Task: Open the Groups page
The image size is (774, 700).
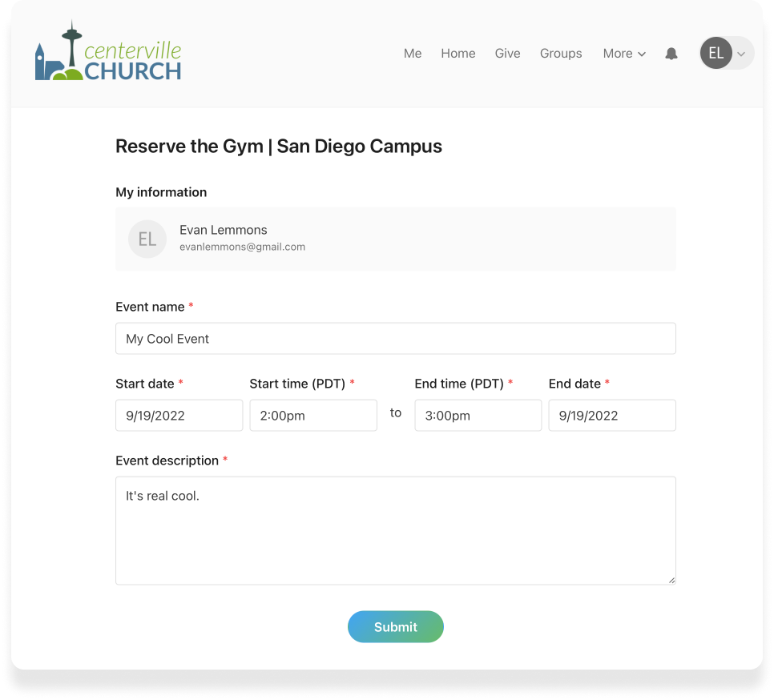Action: [x=561, y=54]
